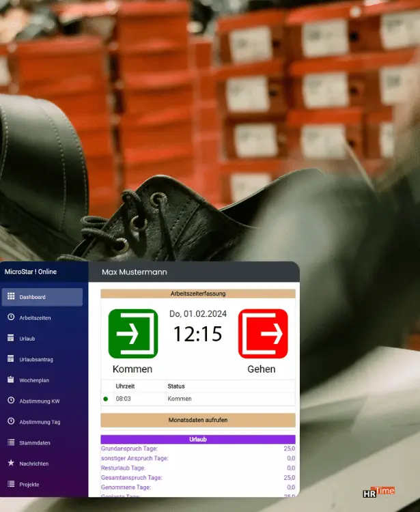Click the Kommen label under the green icon
The width and height of the screenshot is (420, 512).
[132, 369]
